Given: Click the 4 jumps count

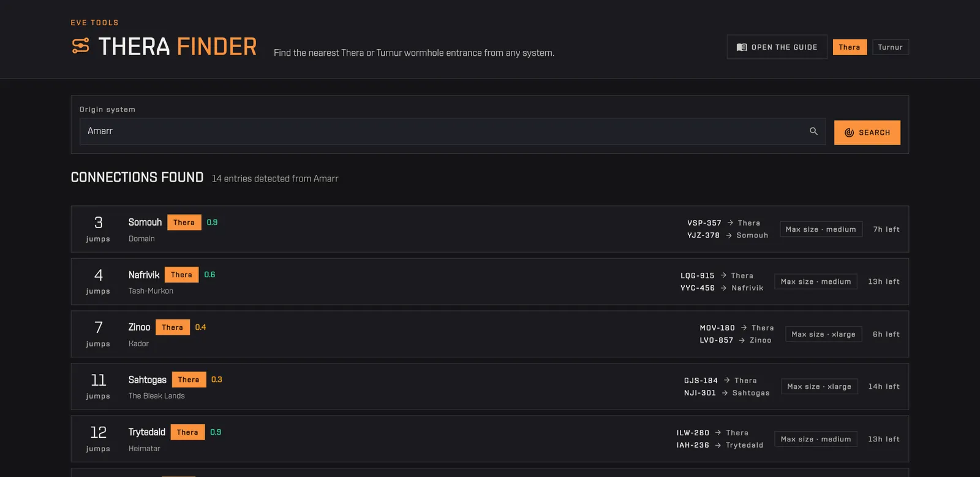Looking at the screenshot, I should 98,281.
